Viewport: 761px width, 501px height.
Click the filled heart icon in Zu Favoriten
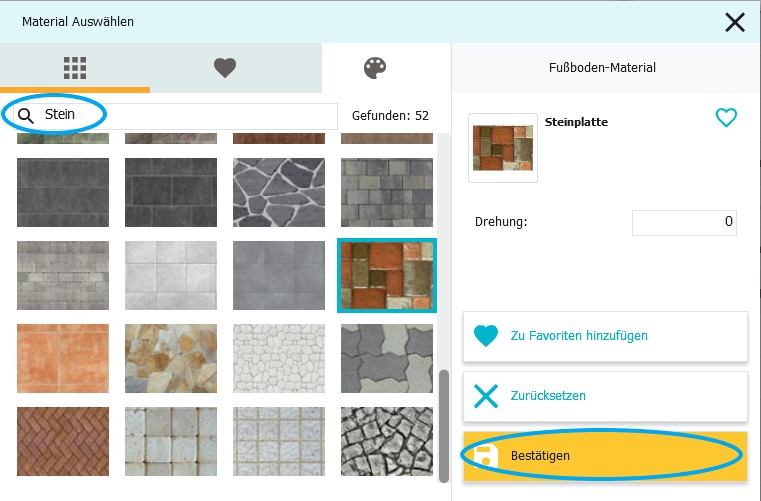(486, 336)
